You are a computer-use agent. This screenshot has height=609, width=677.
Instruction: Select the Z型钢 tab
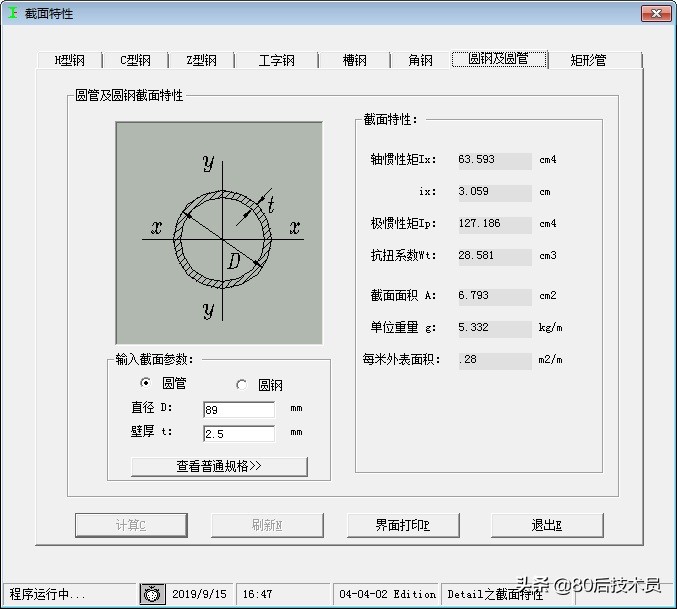click(202, 60)
